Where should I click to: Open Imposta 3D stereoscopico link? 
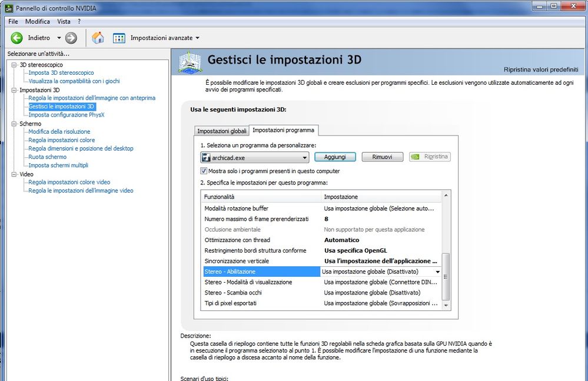(x=61, y=73)
